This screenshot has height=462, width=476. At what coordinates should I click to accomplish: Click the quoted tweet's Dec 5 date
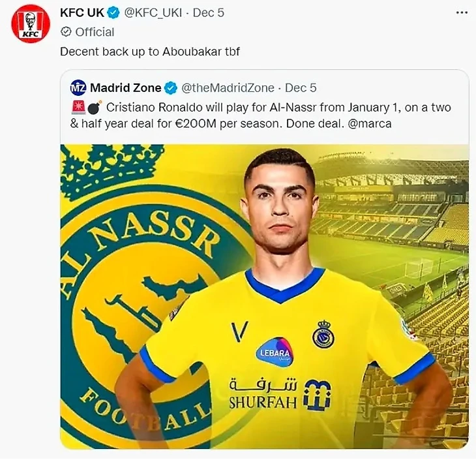pos(301,87)
